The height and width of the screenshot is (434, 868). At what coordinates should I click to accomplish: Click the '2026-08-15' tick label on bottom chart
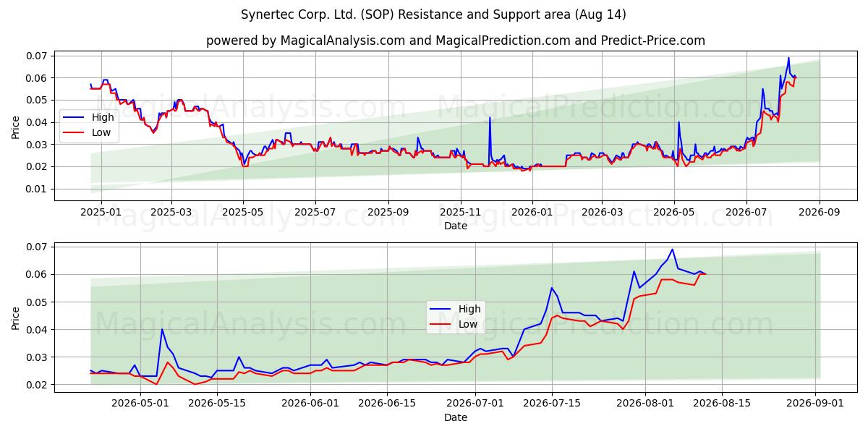click(723, 404)
